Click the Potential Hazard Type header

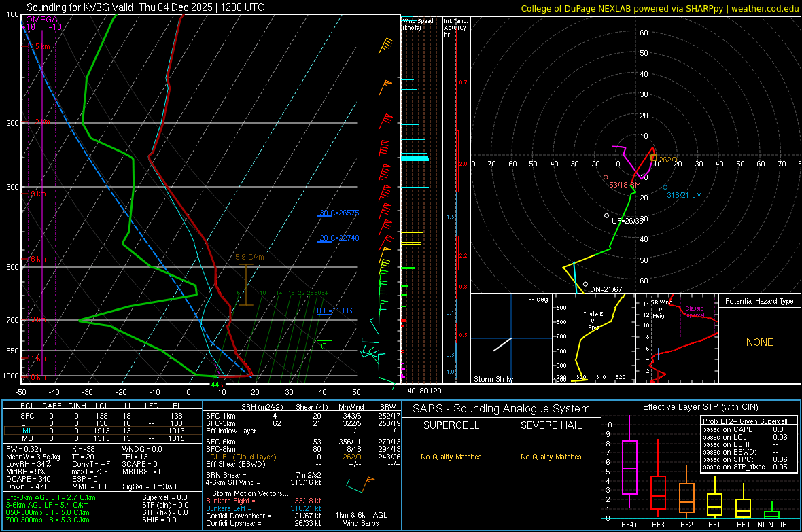point(759,301)
